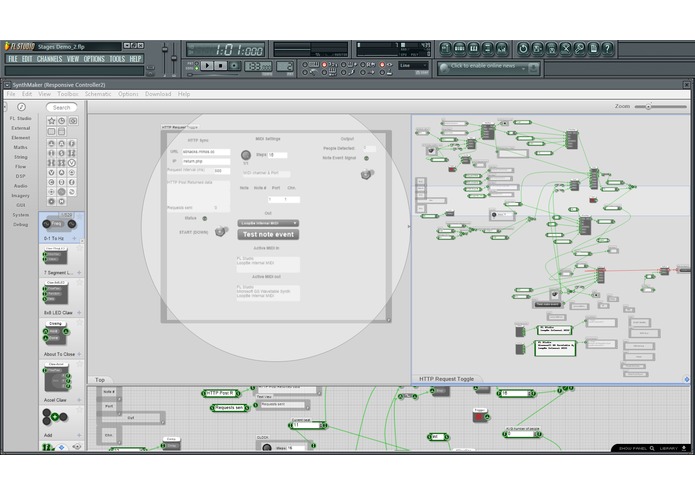Open FL Studio TOOLS menu
This screenshot has height=494, width=695.
pos(117,59)
